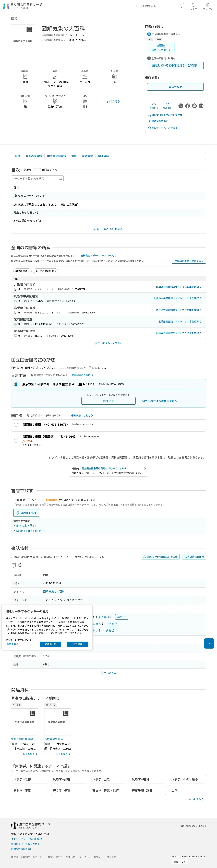The image size is (217, 868).
Task: Share on X (Twitter) icon
Action: pyautogui.click(x=181, y=106)
